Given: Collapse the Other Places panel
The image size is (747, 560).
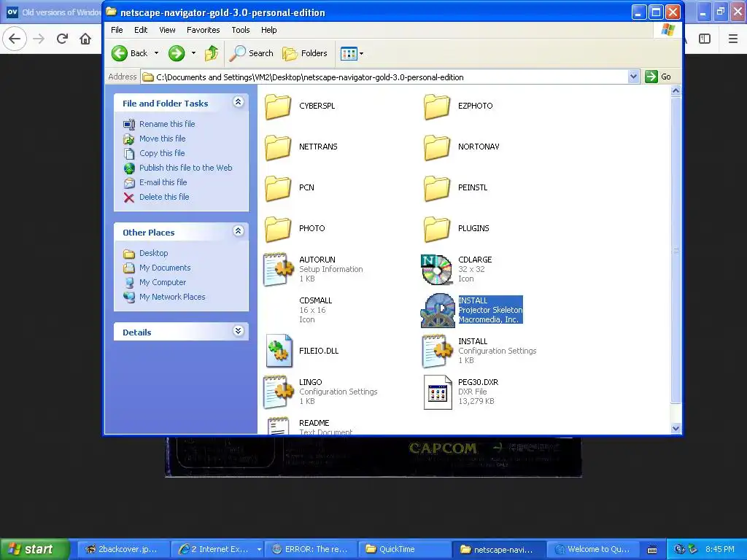Looking at the screenshot, I should pos(239,231).
